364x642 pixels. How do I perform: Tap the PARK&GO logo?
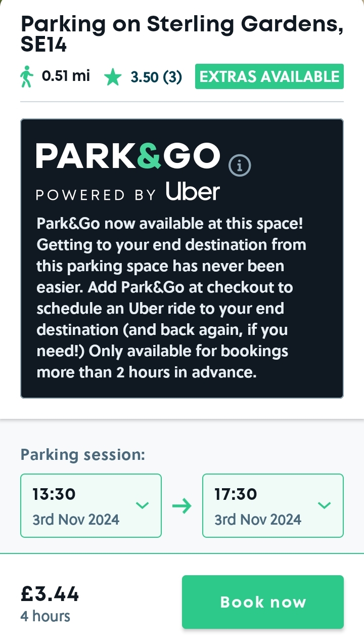click(x=128, y=156)
